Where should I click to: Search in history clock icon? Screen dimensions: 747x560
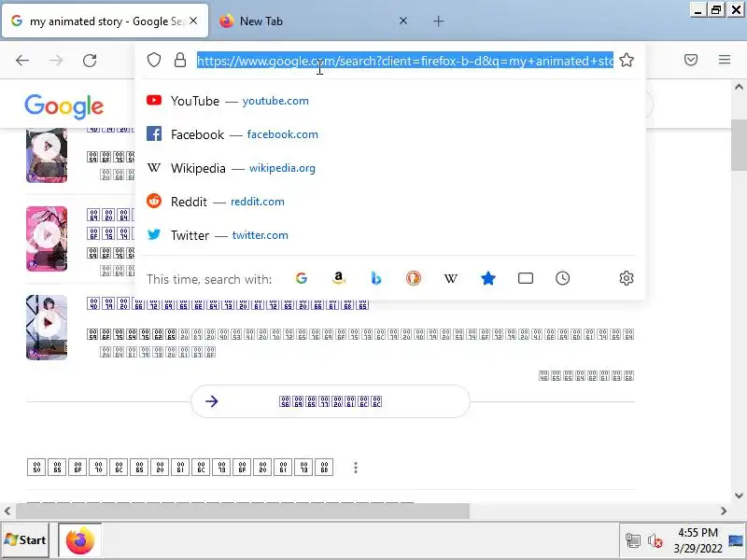[563, 278]
